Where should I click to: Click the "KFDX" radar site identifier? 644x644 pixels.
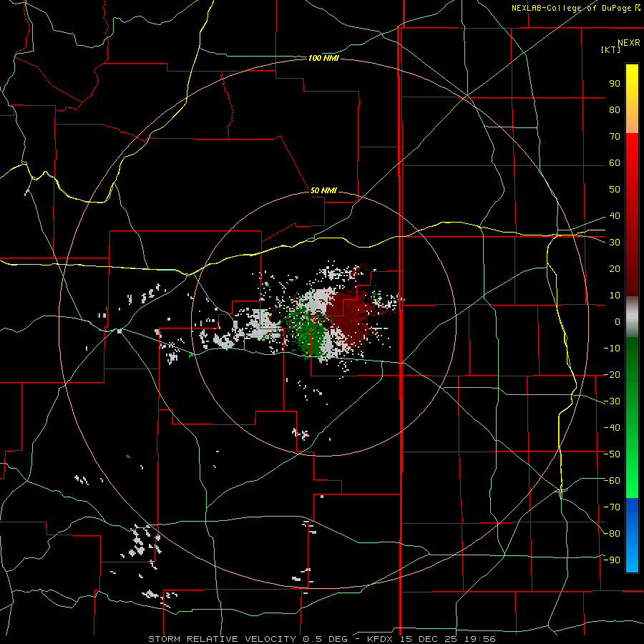[x=381, y=639]
